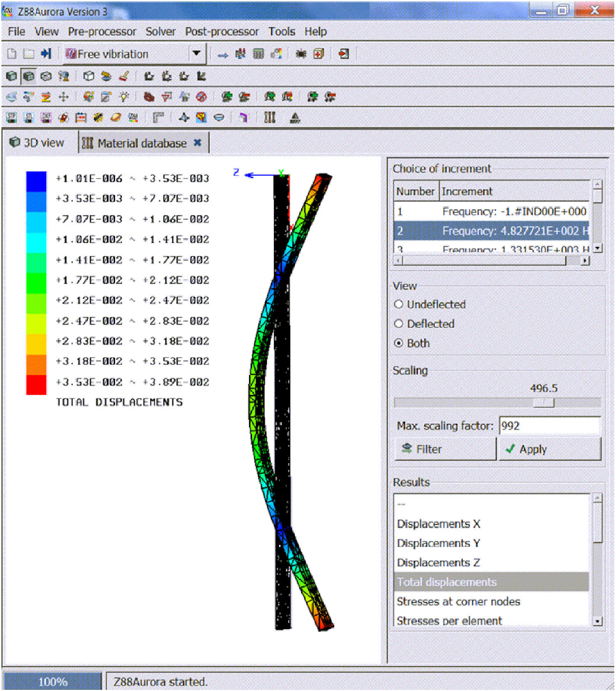Click the red first-aid kit icon
This screenshot has height=691, width=616.
tap(318, 54)
